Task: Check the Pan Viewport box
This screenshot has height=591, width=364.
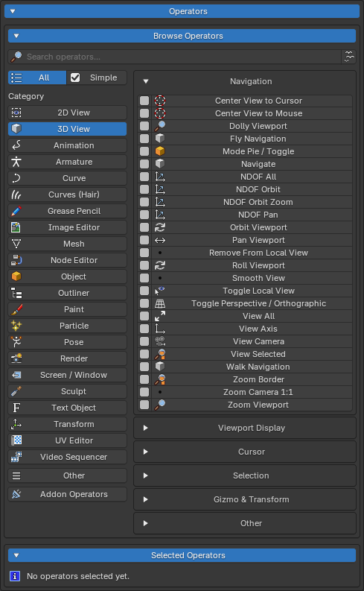Action: (x=144, y=240)
